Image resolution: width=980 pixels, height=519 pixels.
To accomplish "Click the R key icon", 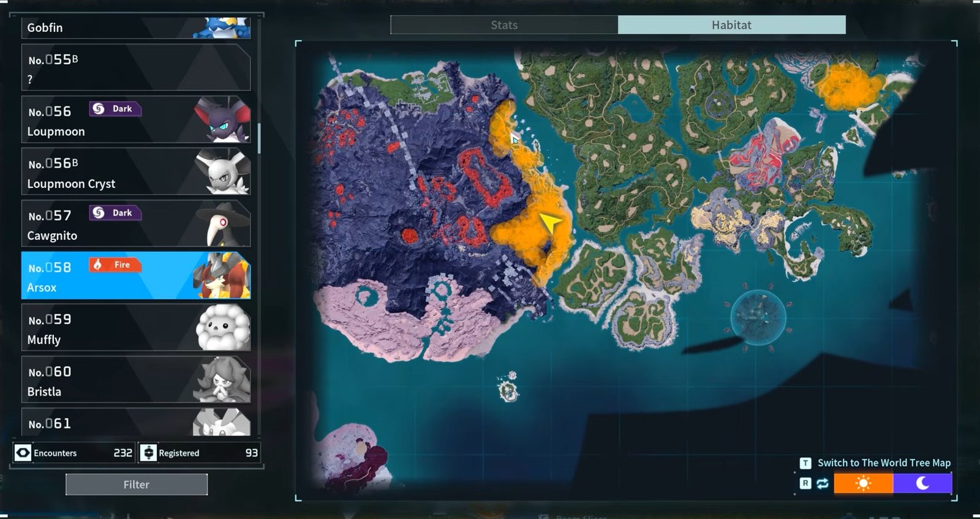I will [x=805, y=484].
